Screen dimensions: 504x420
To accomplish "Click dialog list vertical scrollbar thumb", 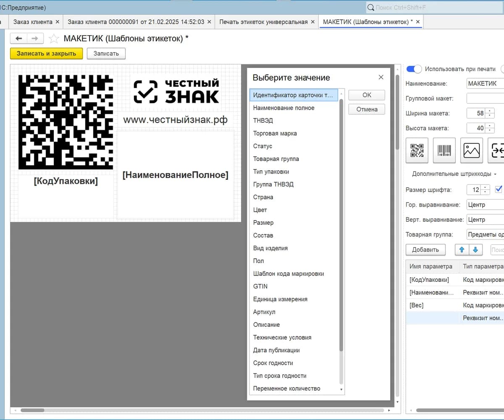I will point(341,225).
